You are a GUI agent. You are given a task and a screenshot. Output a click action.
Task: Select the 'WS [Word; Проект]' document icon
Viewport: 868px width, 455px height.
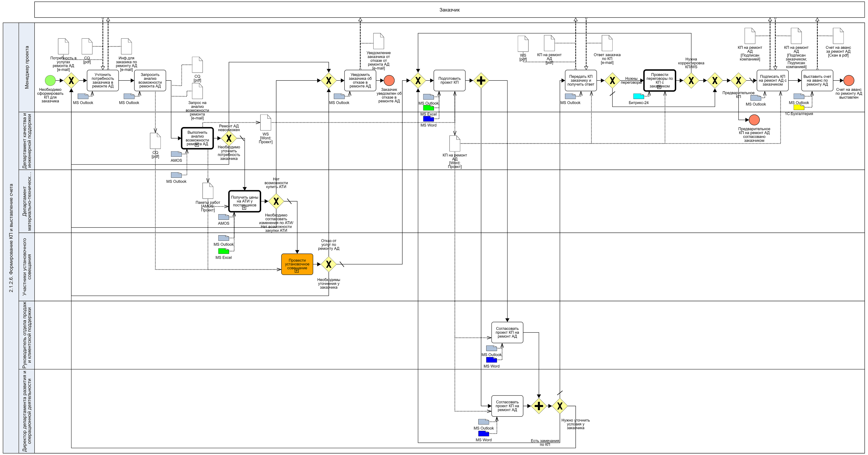(266, 123)
